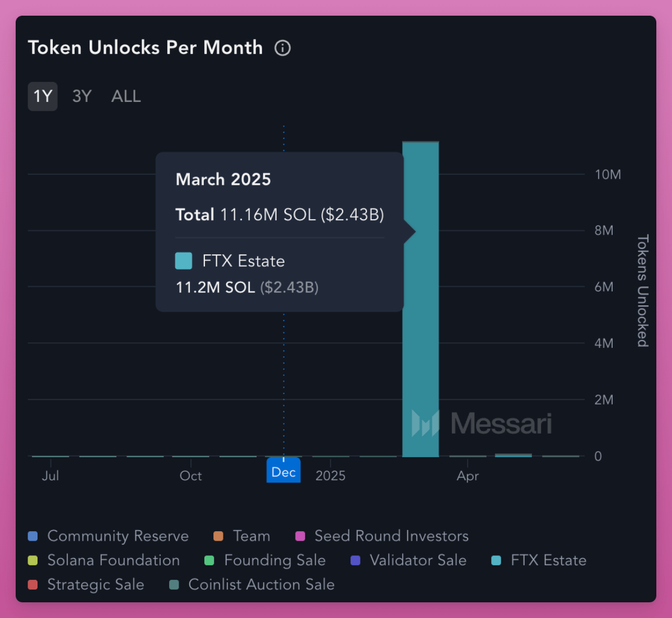Toggle Founding Sale legend series
This screenshot has height=618, width=672.
coord(265,560)
